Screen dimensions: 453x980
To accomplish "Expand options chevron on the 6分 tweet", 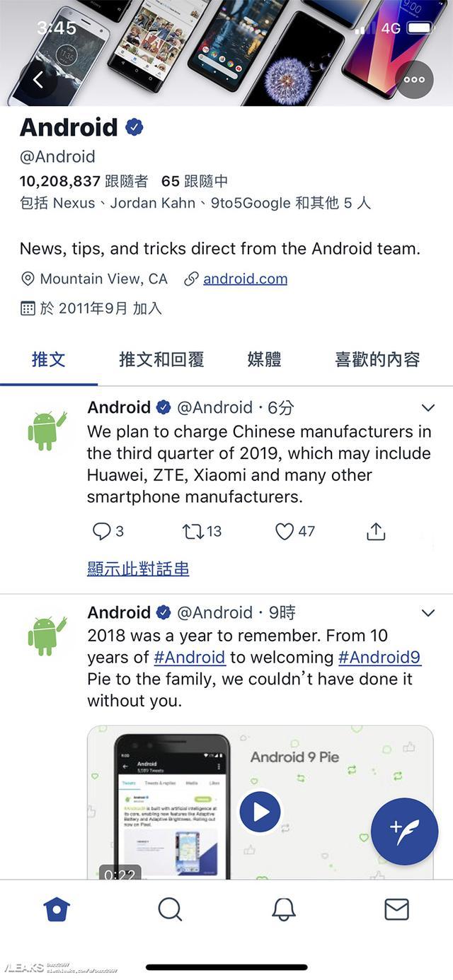I will pos(428,408).
